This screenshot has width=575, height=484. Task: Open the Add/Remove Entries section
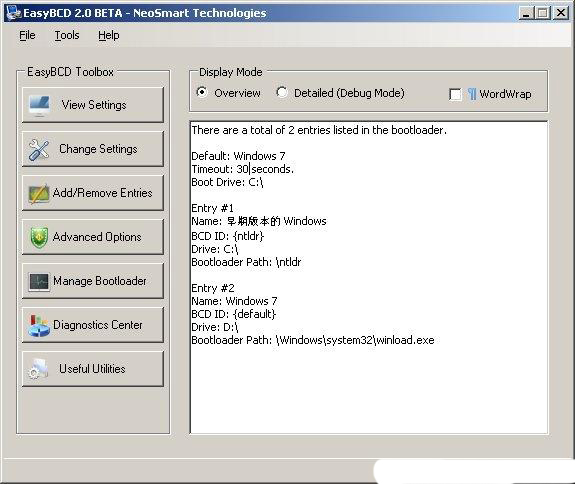click(x=93, y=193)
